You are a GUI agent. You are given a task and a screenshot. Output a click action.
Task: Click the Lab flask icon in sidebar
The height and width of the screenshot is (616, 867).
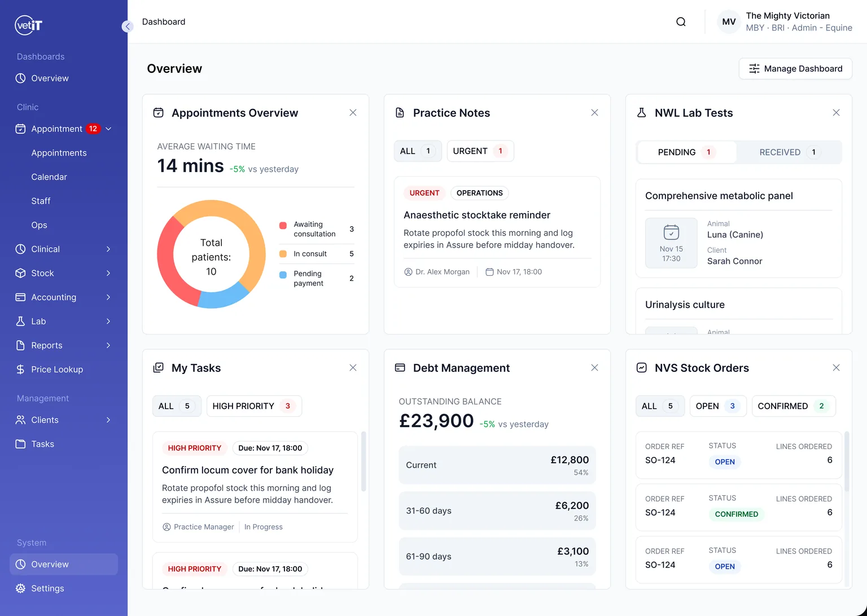click(20, 322)
